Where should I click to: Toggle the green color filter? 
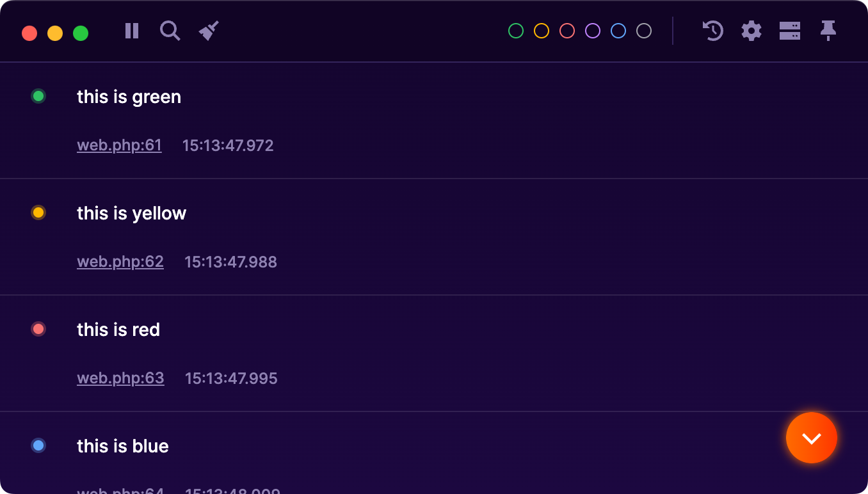click(515, 30)
